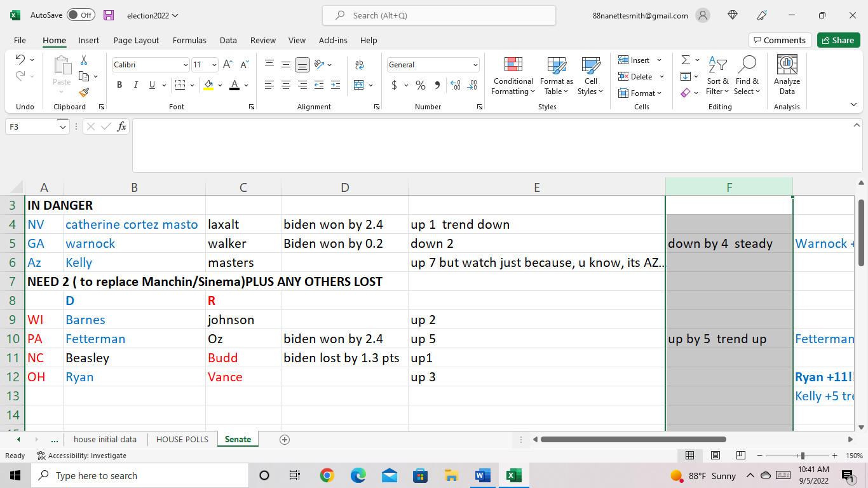868x488 pixels.
Task: Click the Share button
Action: (839, 40)
